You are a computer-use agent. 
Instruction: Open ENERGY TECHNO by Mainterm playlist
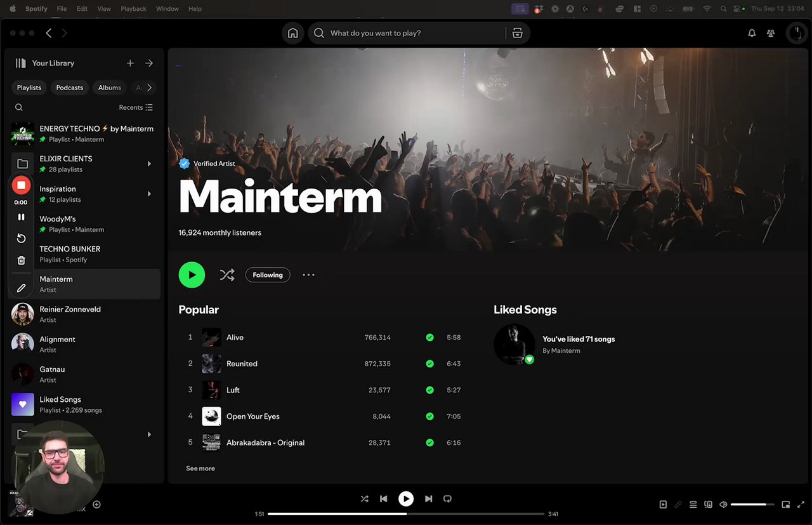tap(85, 133)
